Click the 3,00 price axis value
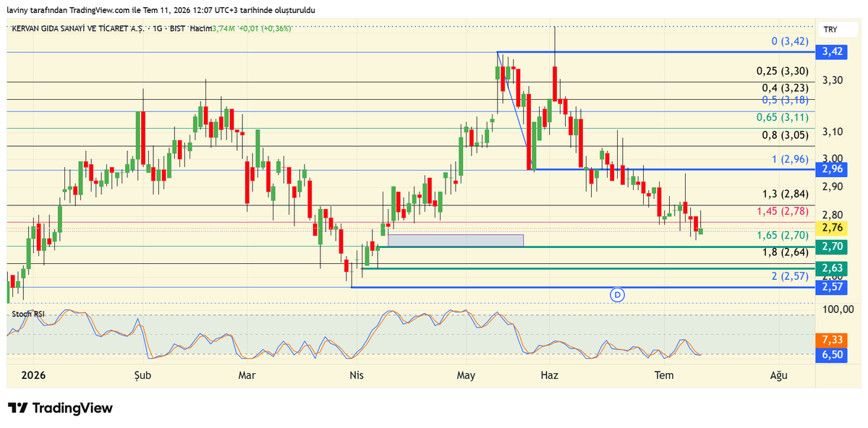Screen dimensions: 868x428 pyautogui.click(x=833, y=158)
